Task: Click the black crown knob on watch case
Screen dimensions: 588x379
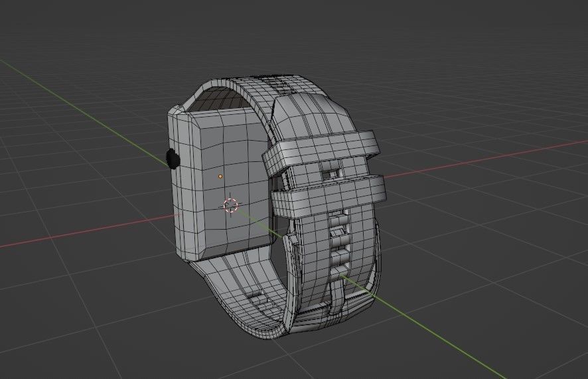Action: point(173,158)
